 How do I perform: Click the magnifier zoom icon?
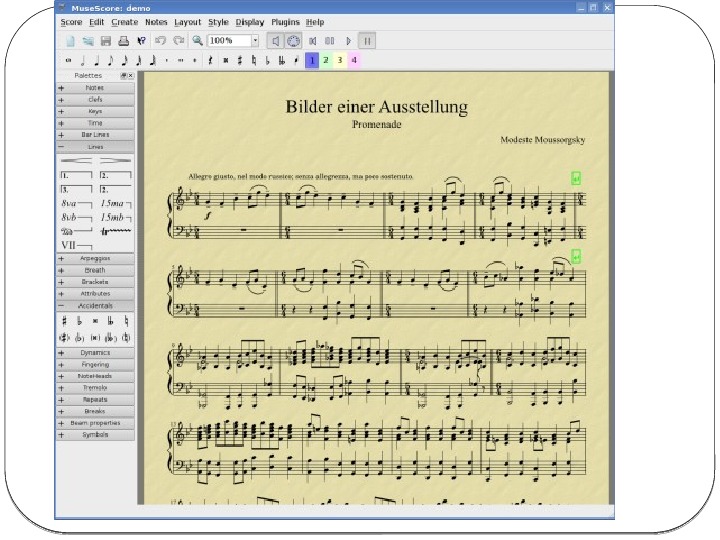[x=197, y=41]
